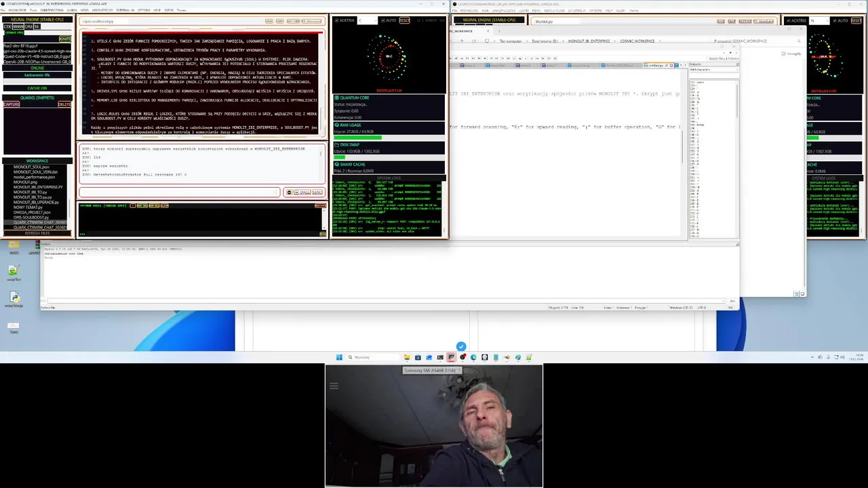Screen dimensions: 868x488
Task: Click RESTART in the Python shell header
Action: pyautogui.click(x=319, y=205)
